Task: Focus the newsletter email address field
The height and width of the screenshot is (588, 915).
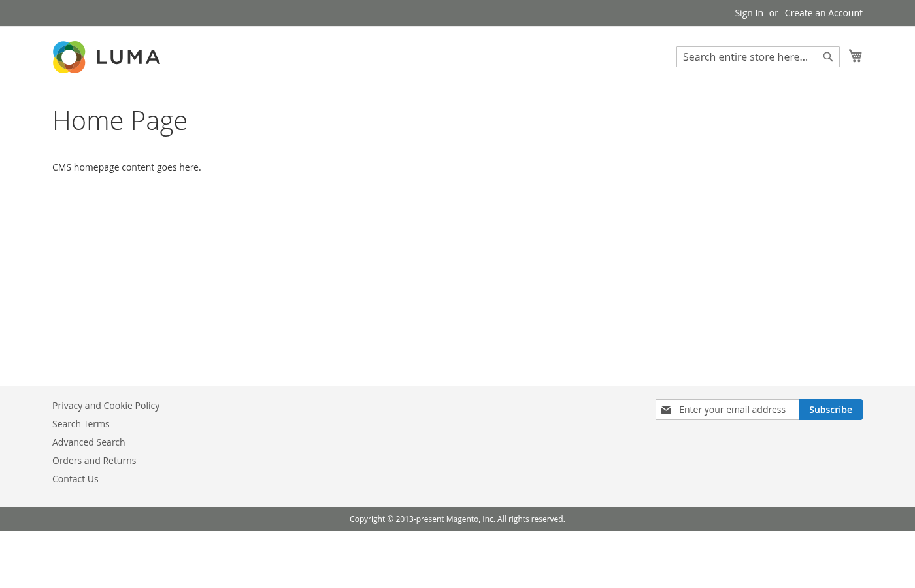Action: (x=727, y=410)
